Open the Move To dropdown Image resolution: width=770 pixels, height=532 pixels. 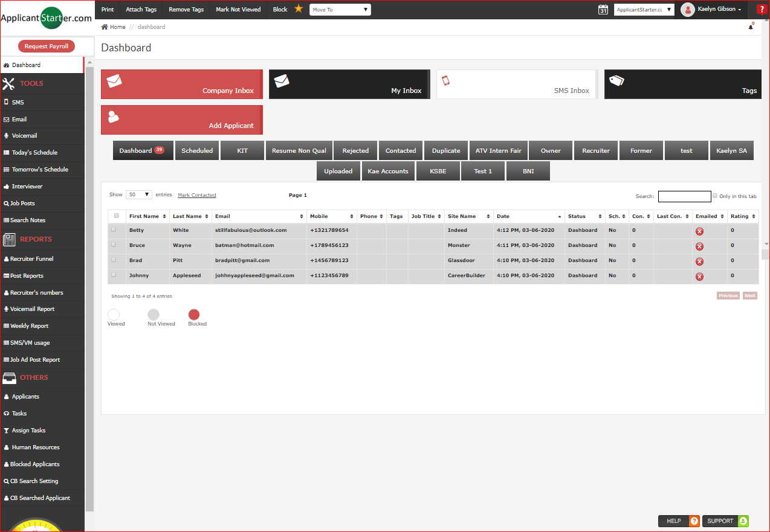[340, 9]
